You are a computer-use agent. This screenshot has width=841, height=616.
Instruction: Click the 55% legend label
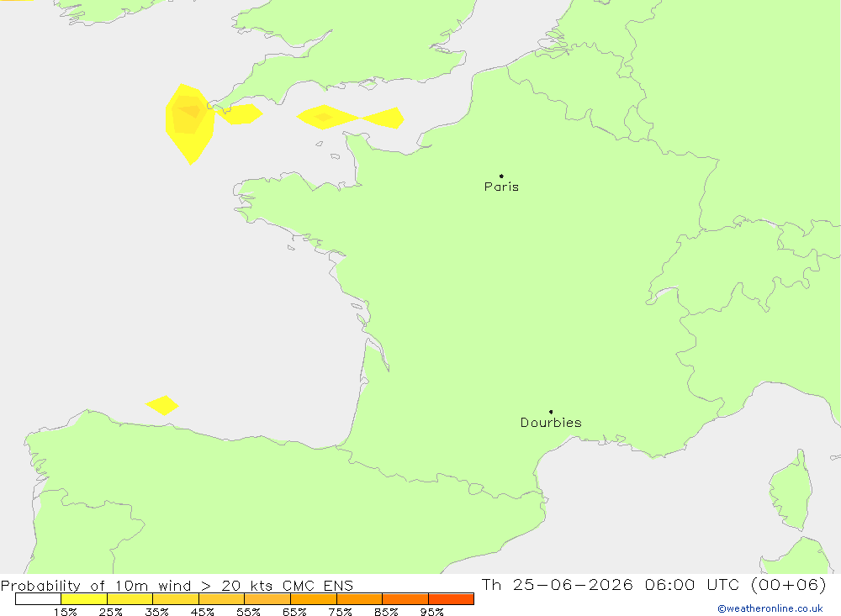coord(248,612)
